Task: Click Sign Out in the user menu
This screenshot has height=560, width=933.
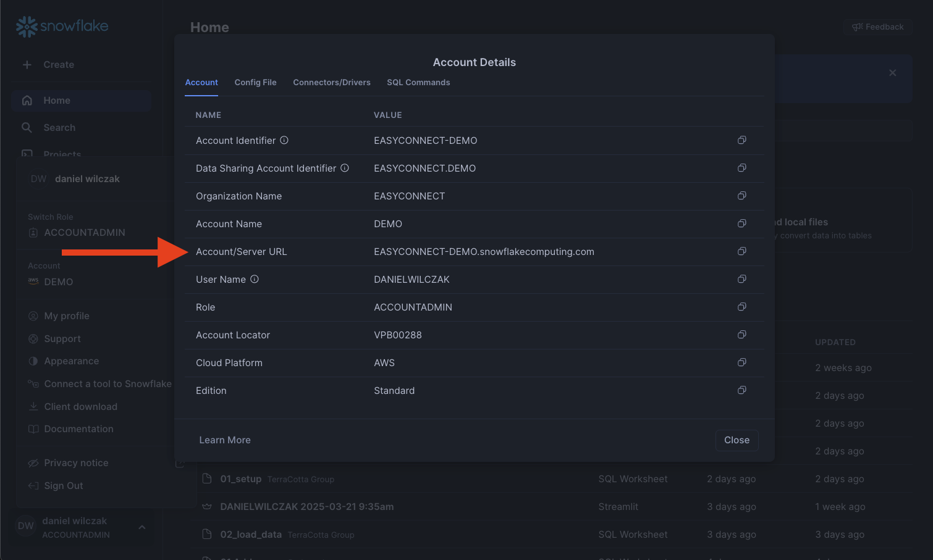Action: pos(63,486)
